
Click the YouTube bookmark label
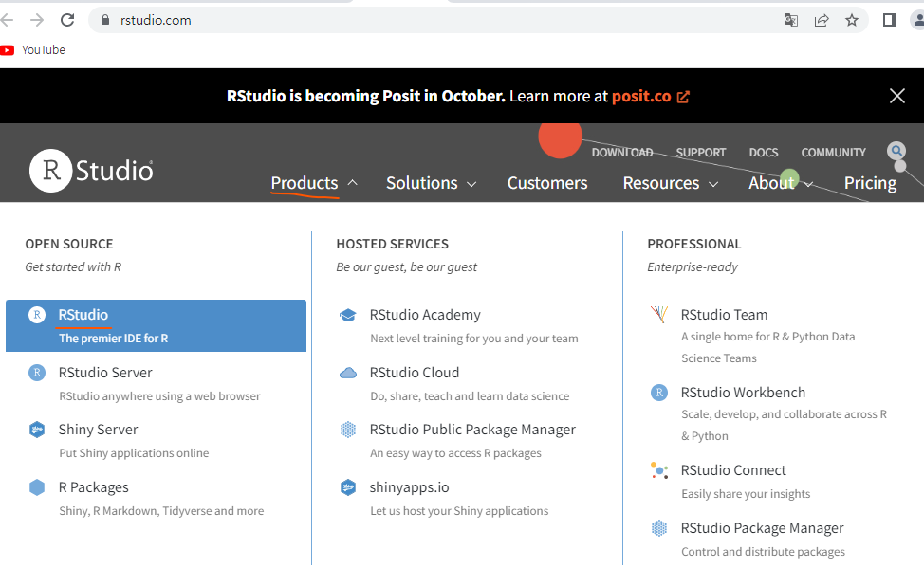point(44,50)
